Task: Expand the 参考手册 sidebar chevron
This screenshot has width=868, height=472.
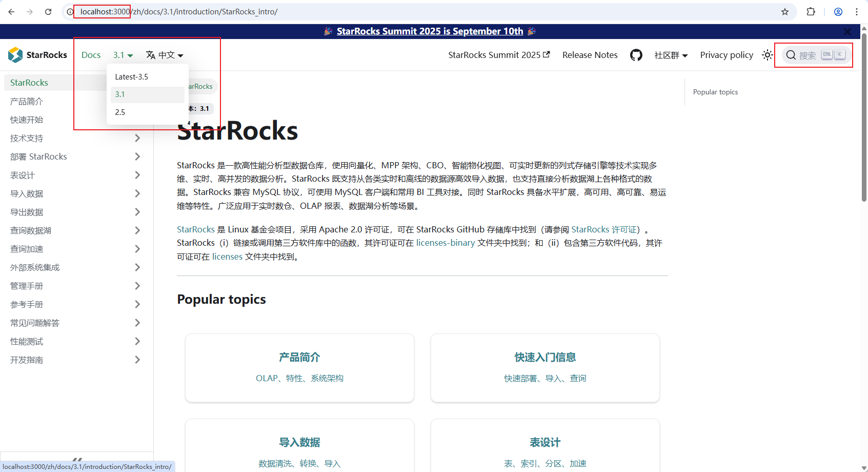Action: point(137,304)
